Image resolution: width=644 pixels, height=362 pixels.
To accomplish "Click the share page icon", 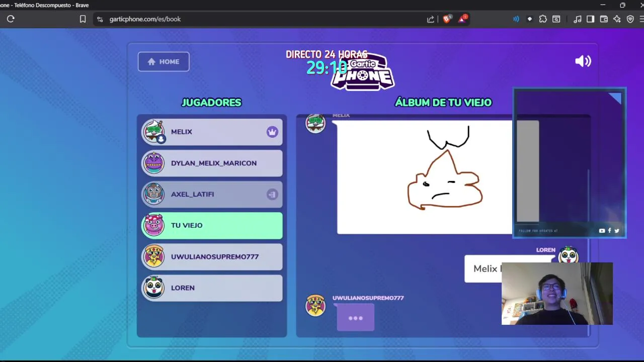I will pyautogui.click(x=431, y=19).
